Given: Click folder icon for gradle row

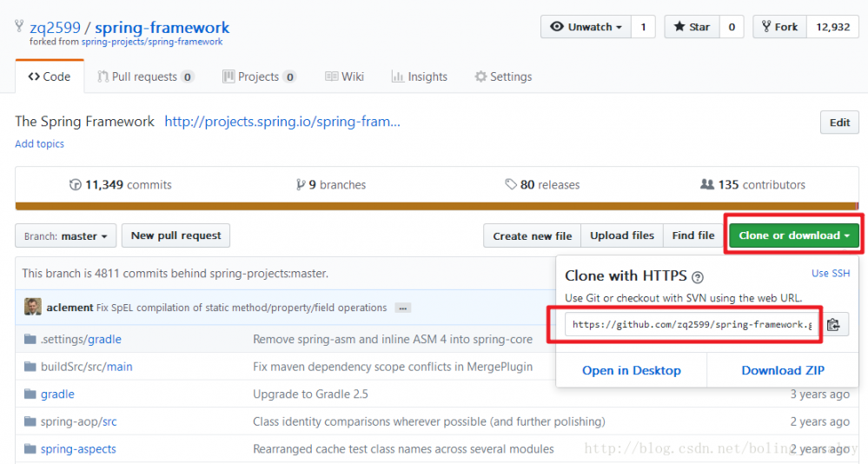Looking at the screenshot, I should pyautogui.click(x=30, y=394).
